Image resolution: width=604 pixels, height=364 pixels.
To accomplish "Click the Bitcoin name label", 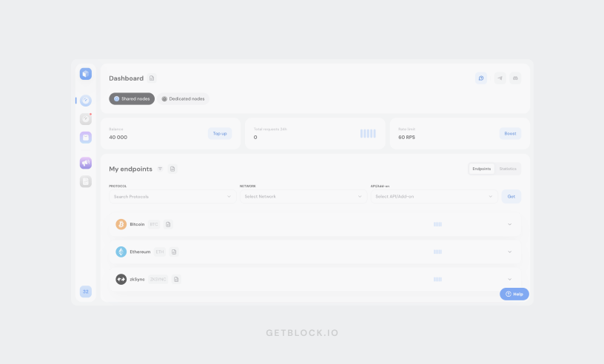I will (137, 224).
